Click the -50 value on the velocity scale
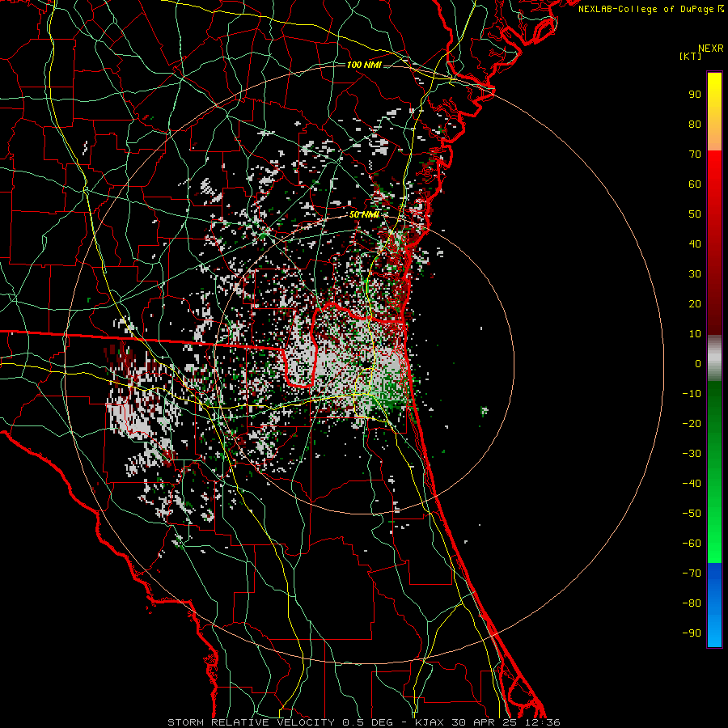The width and height of the screenshot is (728, 728). (x=692, y=514)
